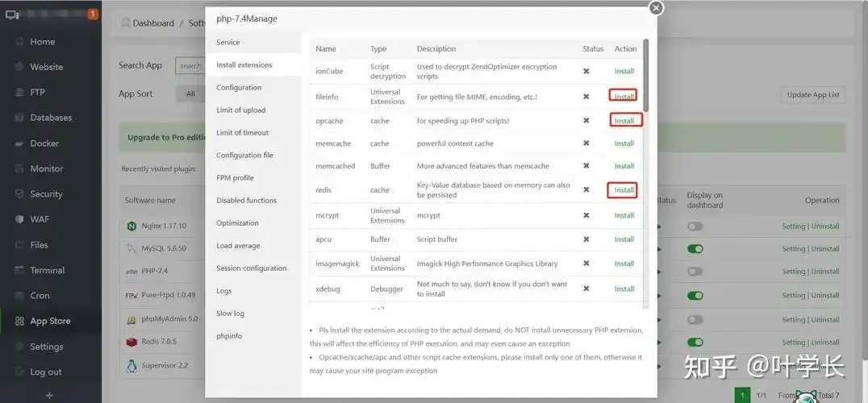Toggle dashboard display for MySQL
868x403 pixels.
695,249
